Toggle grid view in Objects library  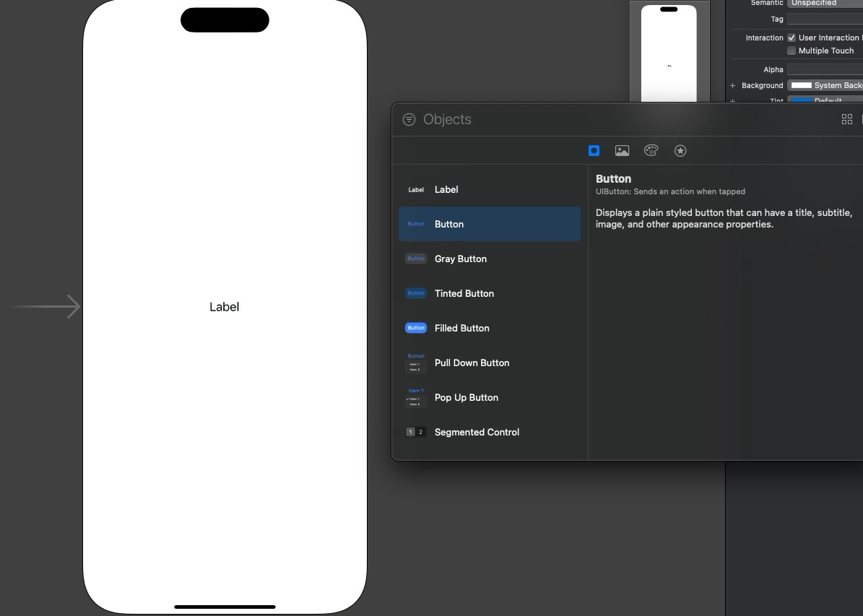(x=847, y=119)
